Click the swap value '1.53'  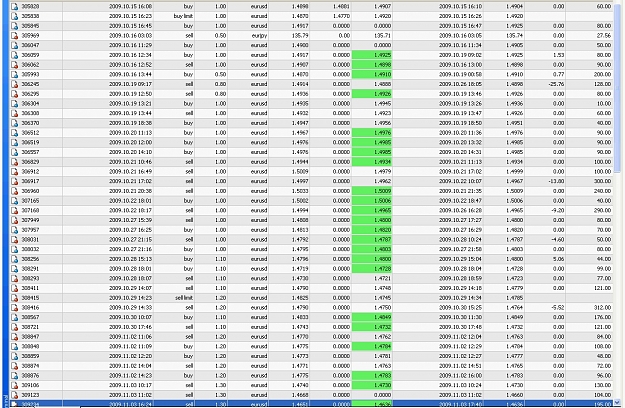(559, 55)
